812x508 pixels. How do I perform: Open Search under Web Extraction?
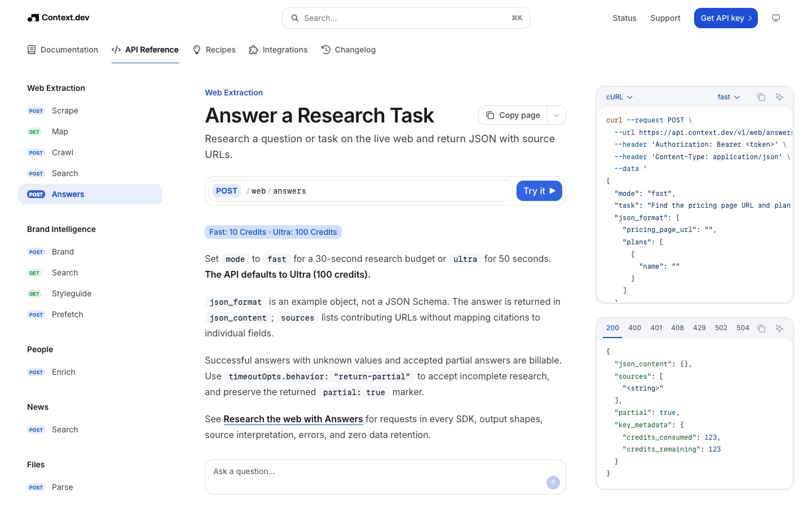pyautogui.click(x=90, y=173)
